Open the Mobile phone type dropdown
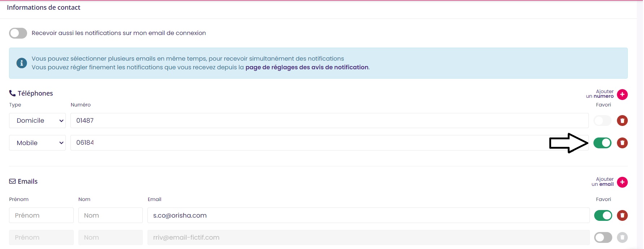Screen dimensions: 644x249 (x=37, y=143)
